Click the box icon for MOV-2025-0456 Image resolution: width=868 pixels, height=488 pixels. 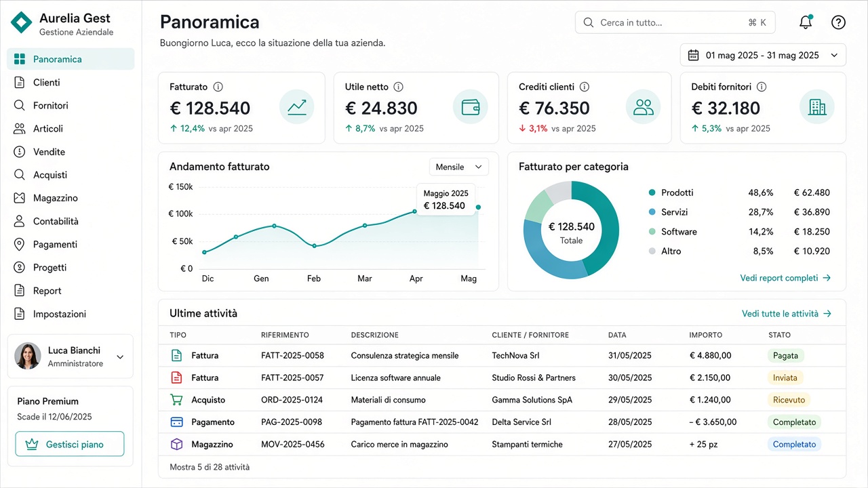[x=176, y=445]
